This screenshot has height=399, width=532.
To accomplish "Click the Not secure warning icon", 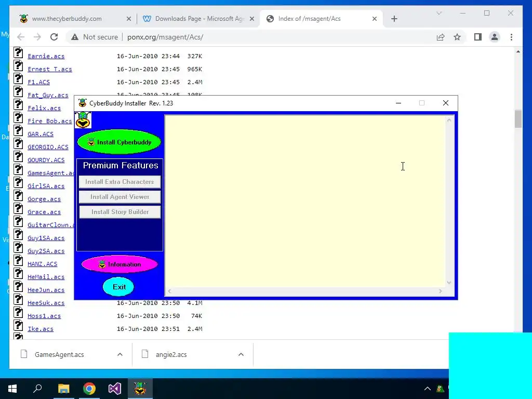I will click(75, 37).
